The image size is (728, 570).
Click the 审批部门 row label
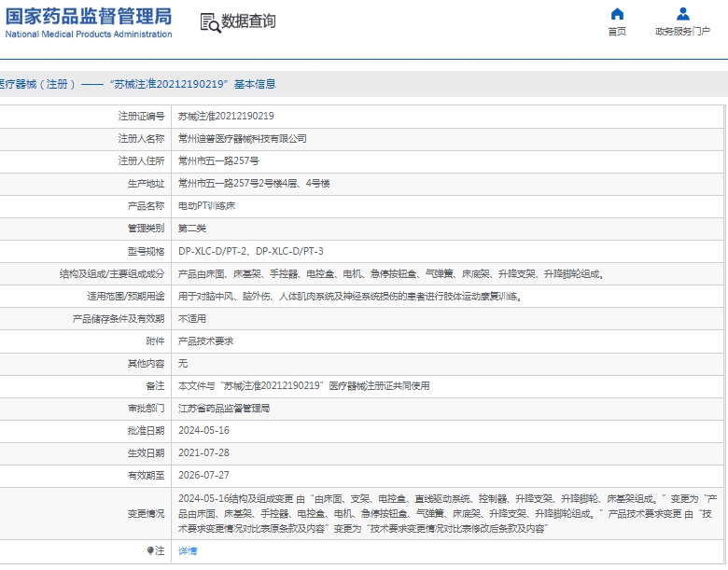click(146, 408)
